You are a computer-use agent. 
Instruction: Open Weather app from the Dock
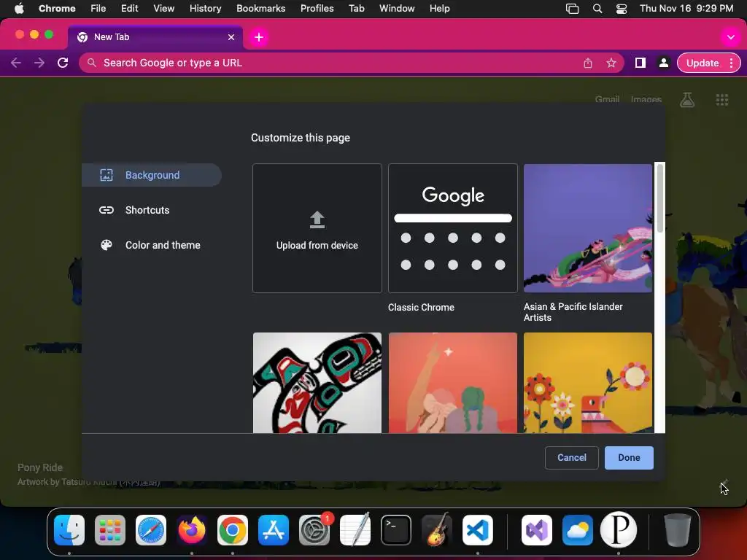click(x=578, y=530)
